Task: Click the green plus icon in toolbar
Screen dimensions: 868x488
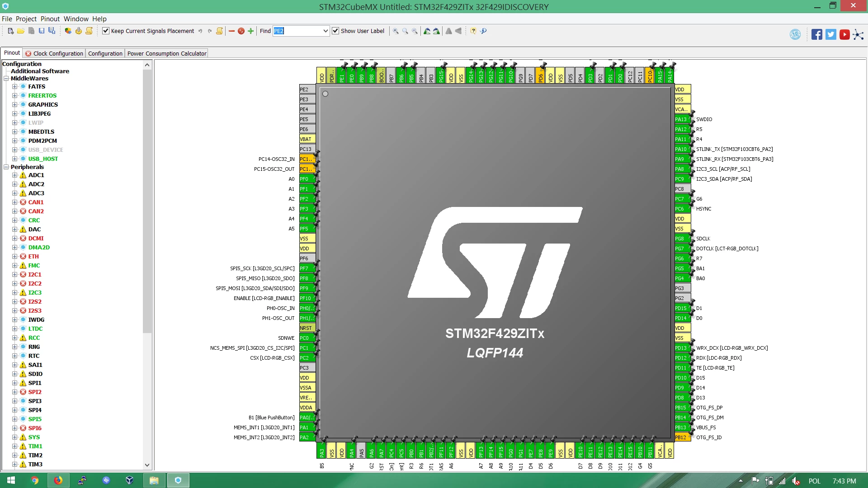Action: click(x=251, y=31)
